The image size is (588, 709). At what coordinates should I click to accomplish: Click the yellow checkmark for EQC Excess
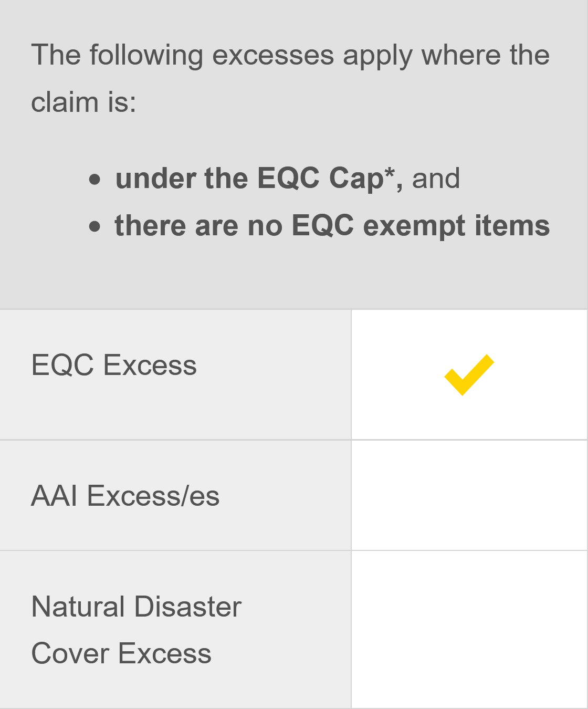point(469,374)
